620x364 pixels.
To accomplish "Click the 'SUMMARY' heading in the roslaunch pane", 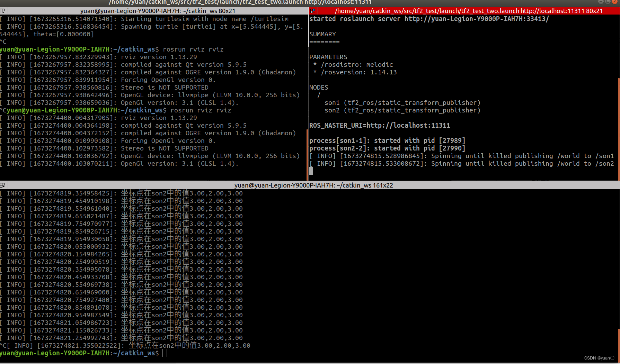I will coord(322,34).
